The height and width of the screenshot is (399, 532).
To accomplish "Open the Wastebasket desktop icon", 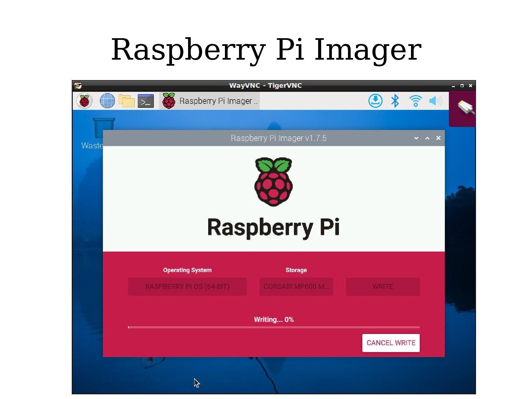I will (98, 133).
